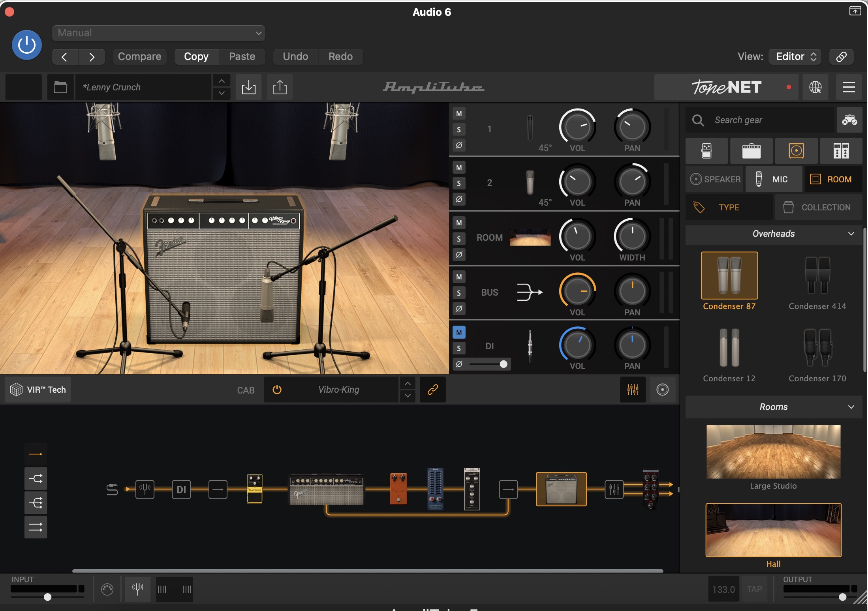Open the View Editor dropdown

click(795, 56)
